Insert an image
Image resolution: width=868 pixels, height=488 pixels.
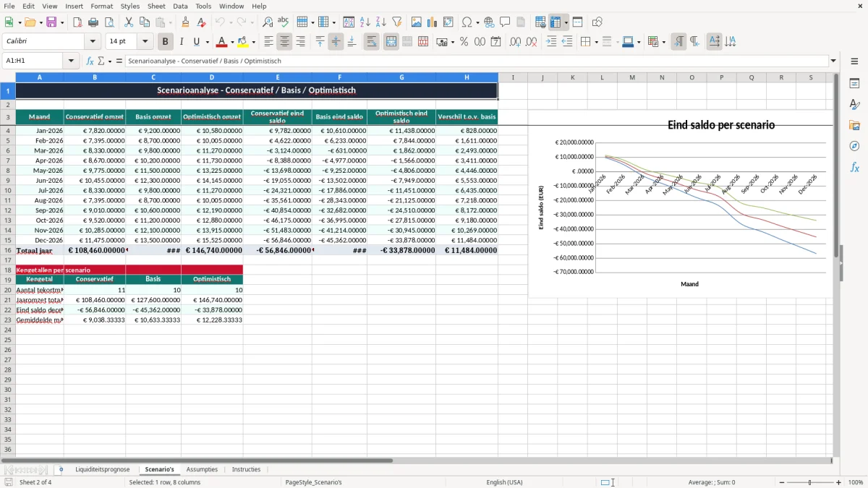417,22
